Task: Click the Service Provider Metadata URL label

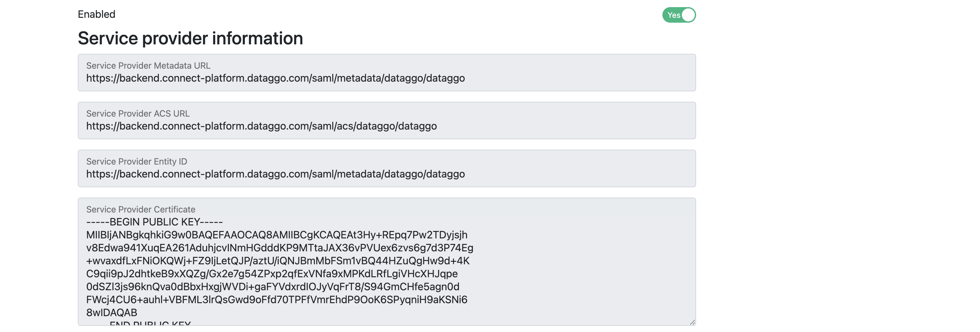Action: (x=149, y=65)
